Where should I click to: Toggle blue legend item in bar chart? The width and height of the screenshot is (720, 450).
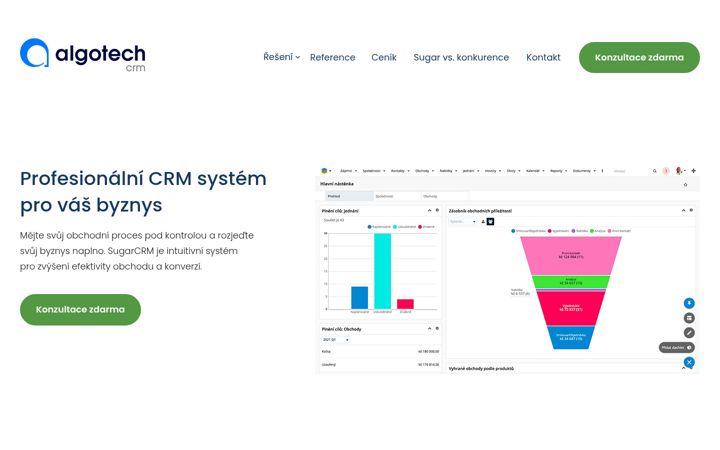(379, 227)
